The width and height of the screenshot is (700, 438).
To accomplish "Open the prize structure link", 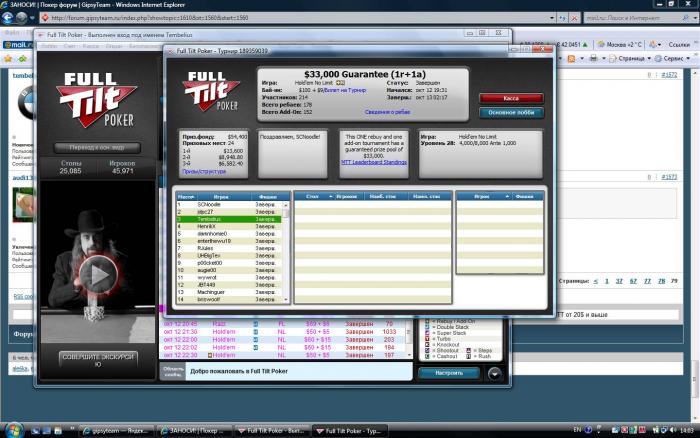I will (x=204, y=171).
